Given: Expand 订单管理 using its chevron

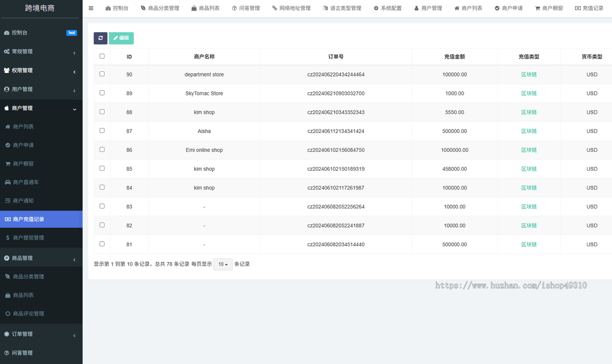Looking at the screenshot, I should 74,335.
